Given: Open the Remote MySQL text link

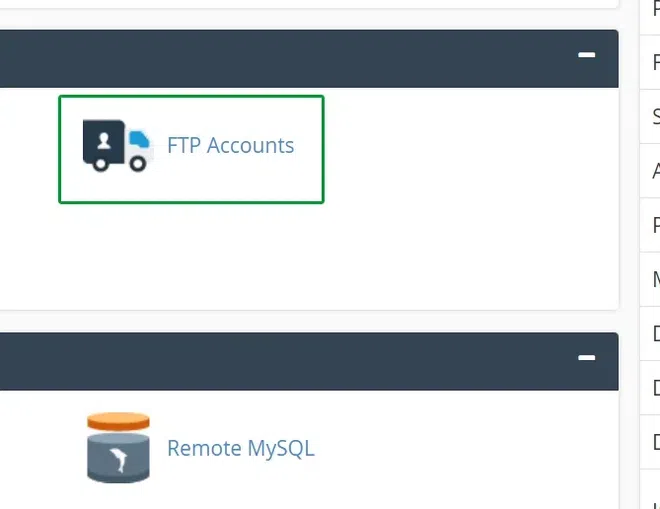Looking at the screenshot, I should pyautogui.click(x=240, y=448).
